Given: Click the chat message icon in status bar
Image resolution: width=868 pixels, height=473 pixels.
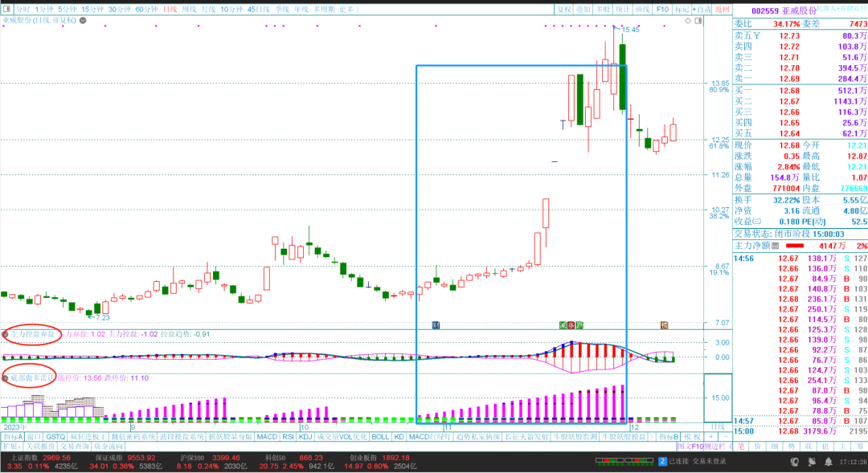Looking at the screenshot, I should (812, 462).
